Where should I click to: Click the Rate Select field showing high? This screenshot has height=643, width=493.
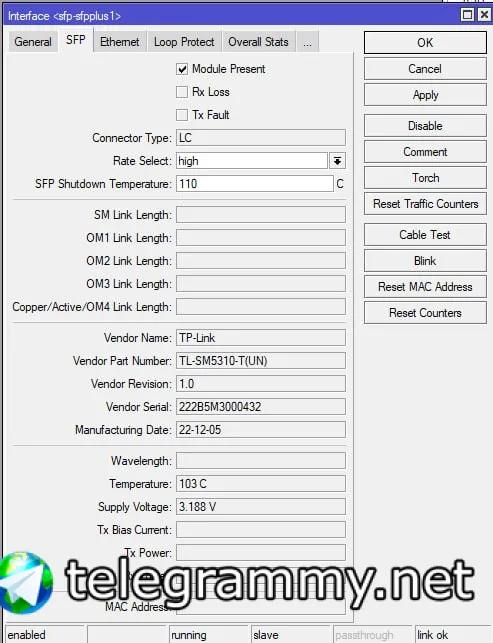pyautogui.click(x=252, y=161)
